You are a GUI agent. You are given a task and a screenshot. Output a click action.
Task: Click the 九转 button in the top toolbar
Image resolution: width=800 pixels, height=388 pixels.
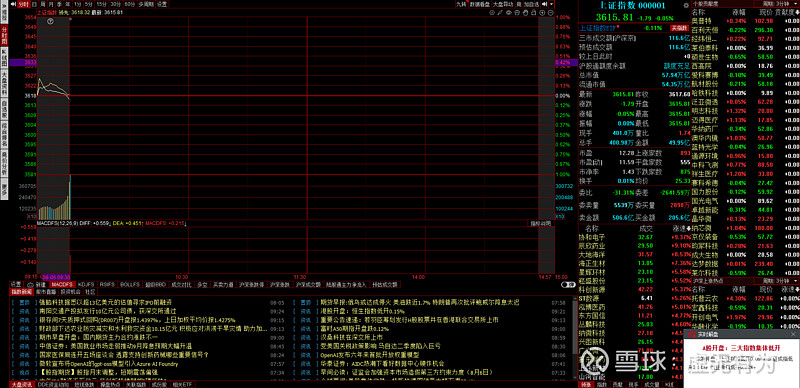pyautogui.click(x=461, y=4)
